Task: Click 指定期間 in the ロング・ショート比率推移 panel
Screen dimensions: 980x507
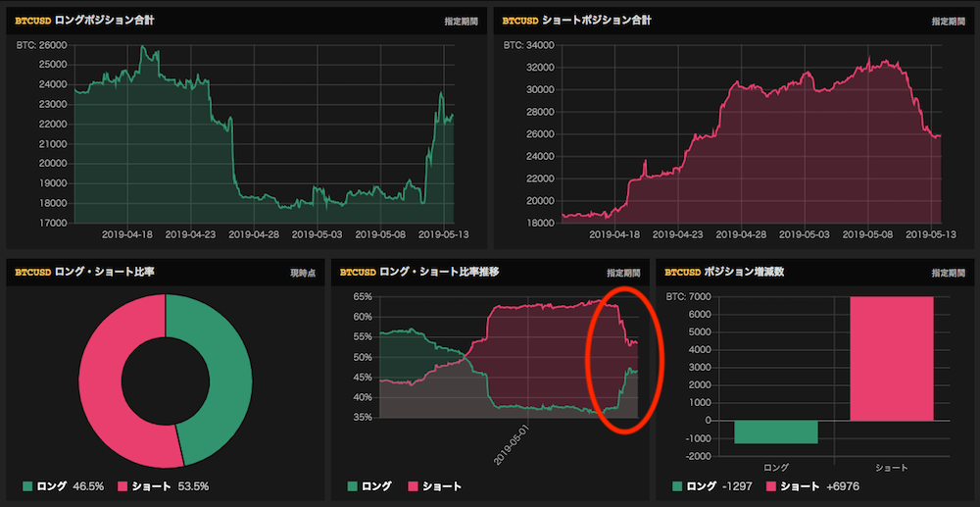Action: pos(623,274)
